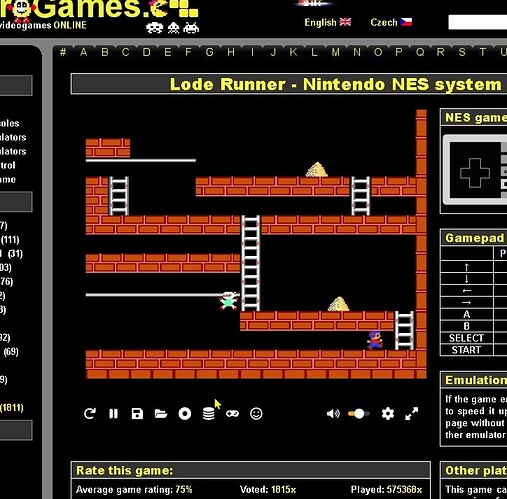Switch language to Czech
Viewport: 507px width, 499px height.
tap(391, 22)
